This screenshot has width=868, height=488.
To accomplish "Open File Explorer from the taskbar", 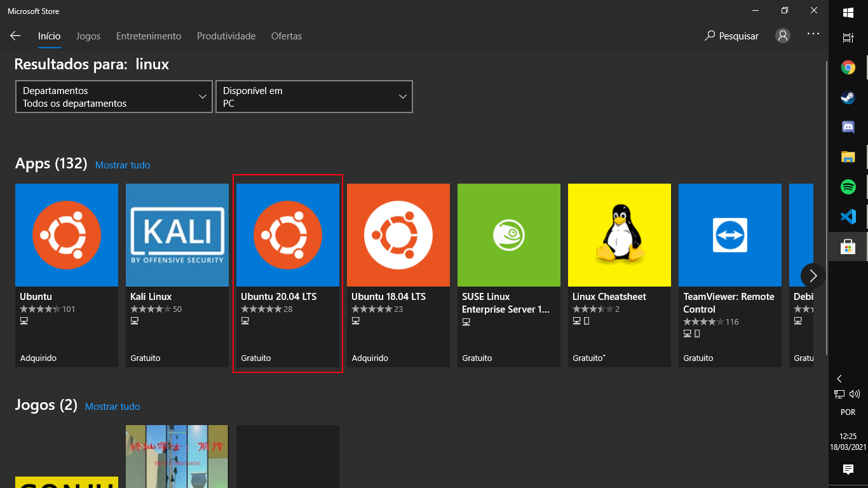I will click(x=848, y=157).
